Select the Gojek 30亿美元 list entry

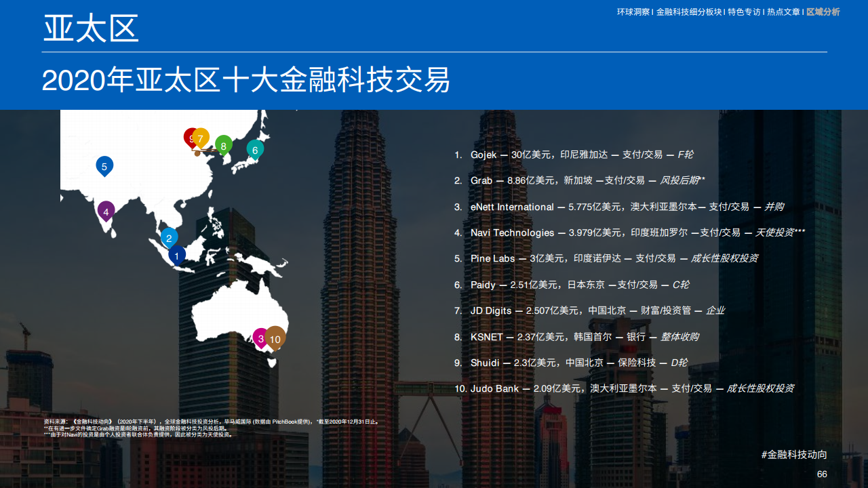click(574, 155)
